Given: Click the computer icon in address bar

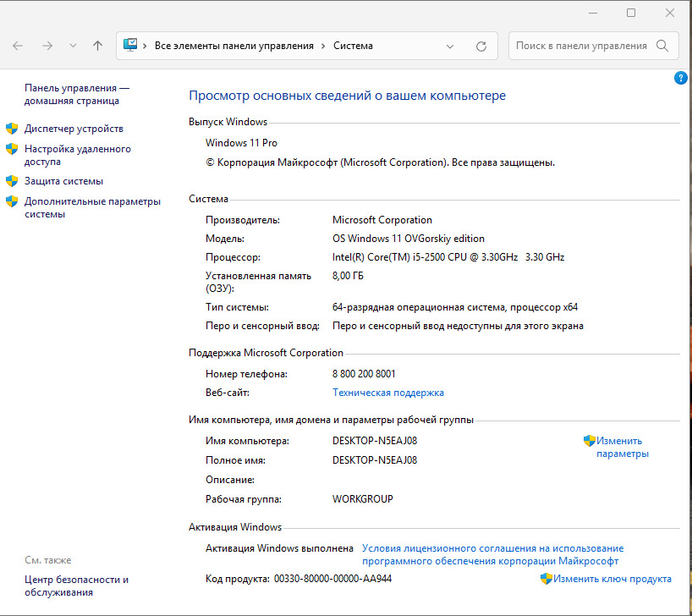Looking at the screenshot, I should tap(130, 46).
